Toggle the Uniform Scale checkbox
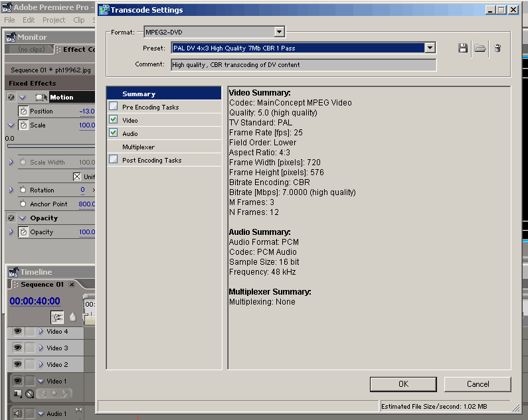The width and height of the screenshot is (528, 420). point(77,176)
